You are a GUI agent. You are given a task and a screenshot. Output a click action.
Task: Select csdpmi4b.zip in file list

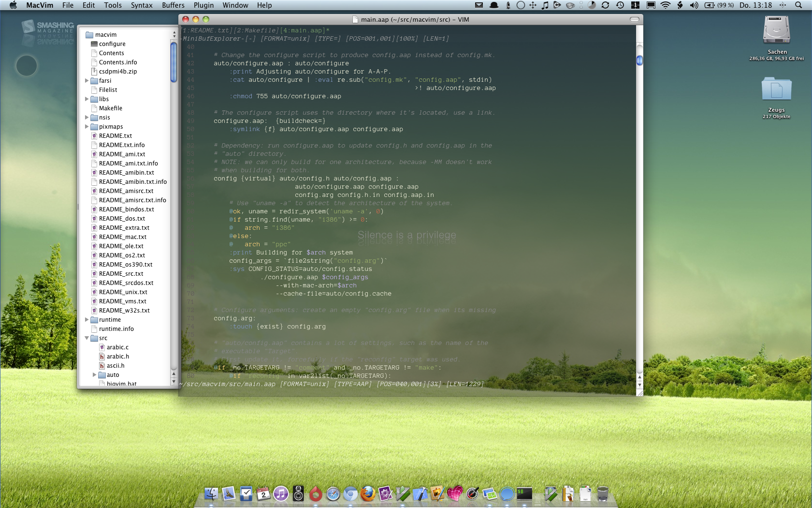pyautogui.click(x=118, y=72)
